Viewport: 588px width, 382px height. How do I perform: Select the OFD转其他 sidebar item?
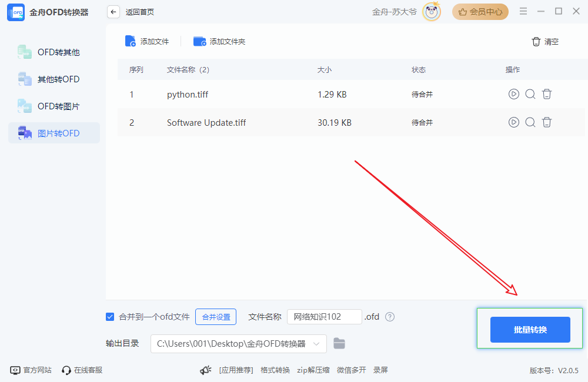[x=54, y=52]
